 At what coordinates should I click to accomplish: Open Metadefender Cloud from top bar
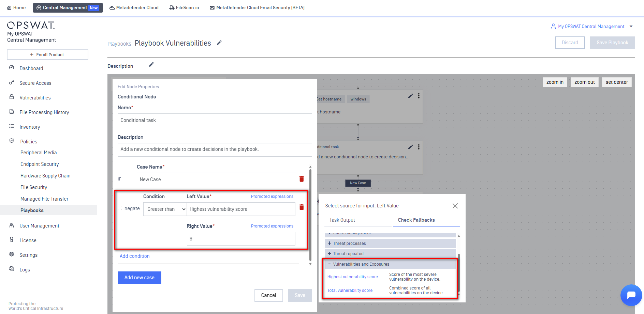point(134,7)
